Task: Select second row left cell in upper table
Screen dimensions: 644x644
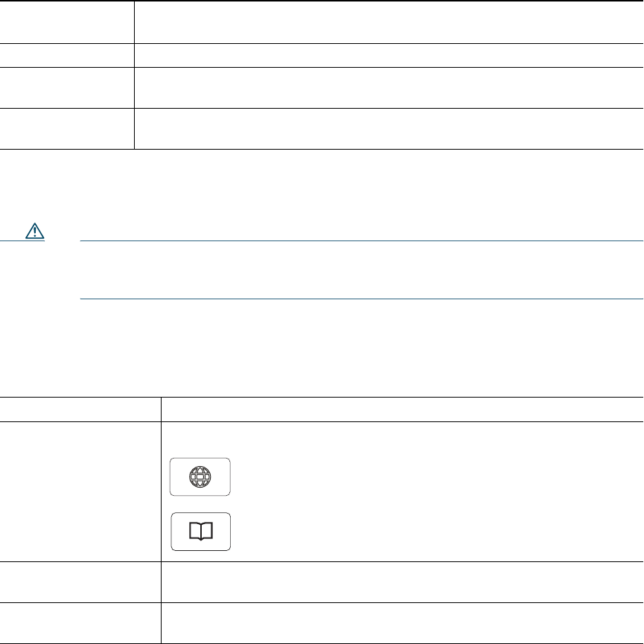Action: (67, 55)
